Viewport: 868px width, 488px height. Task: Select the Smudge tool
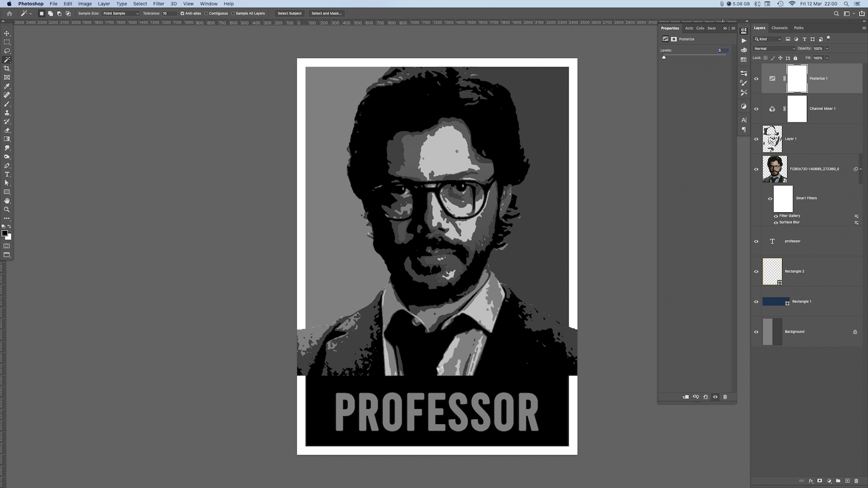tap(7, 148)
